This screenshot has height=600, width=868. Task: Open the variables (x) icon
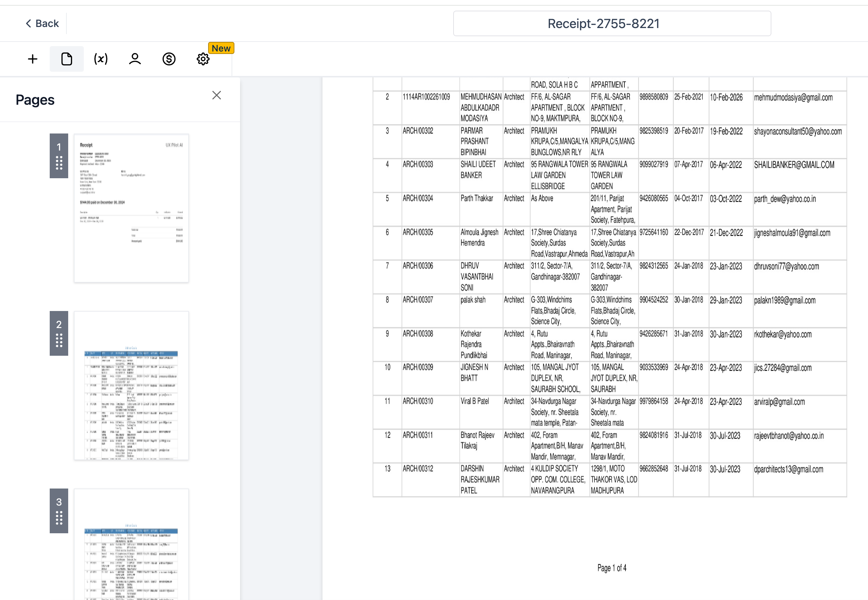(101, 59)
